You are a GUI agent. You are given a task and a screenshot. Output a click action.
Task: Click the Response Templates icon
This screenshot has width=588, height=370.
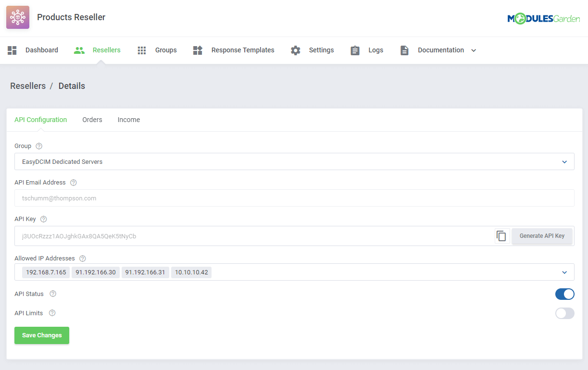(x=198, y=50)
